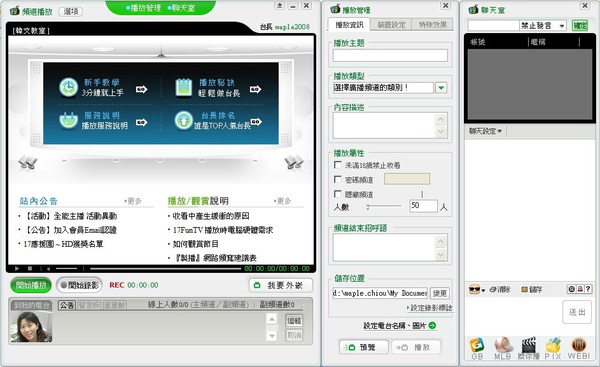Enable 未滿18歲禁止收看 checkbox

(x=338, y=165)
